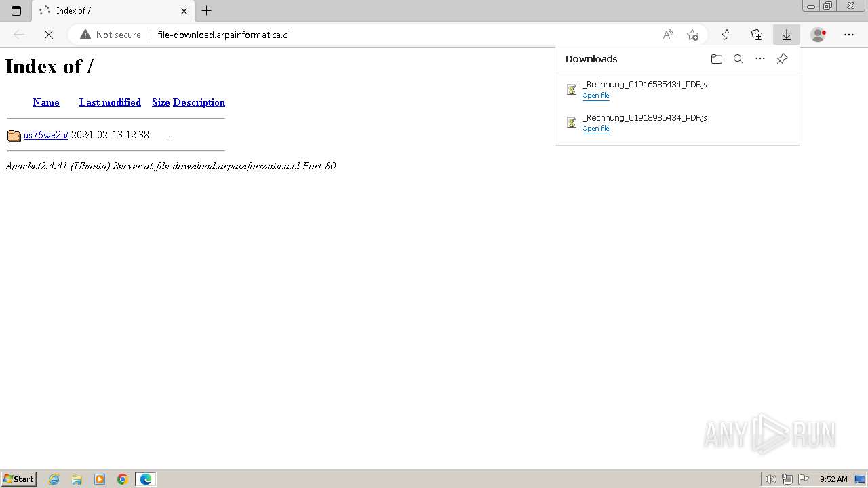Sort listing by Name
Image resolution: width=868 pixels, height=488 pixels.
click(46, 102)
